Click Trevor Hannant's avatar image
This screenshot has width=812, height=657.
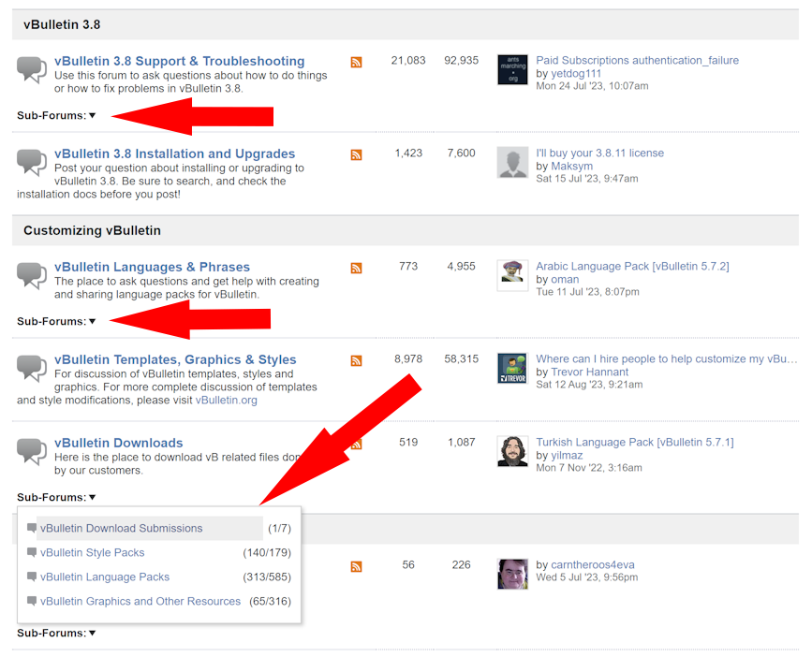click(512, 368)
